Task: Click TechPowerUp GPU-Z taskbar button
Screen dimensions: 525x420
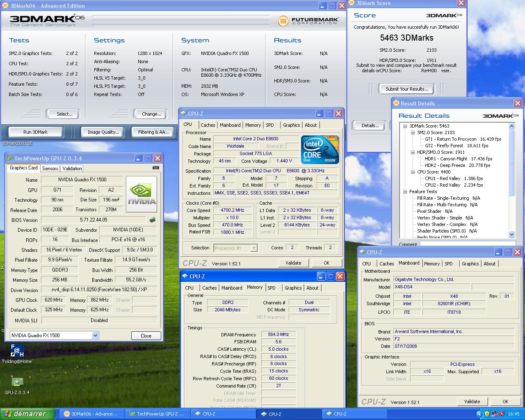Action: 157,414
